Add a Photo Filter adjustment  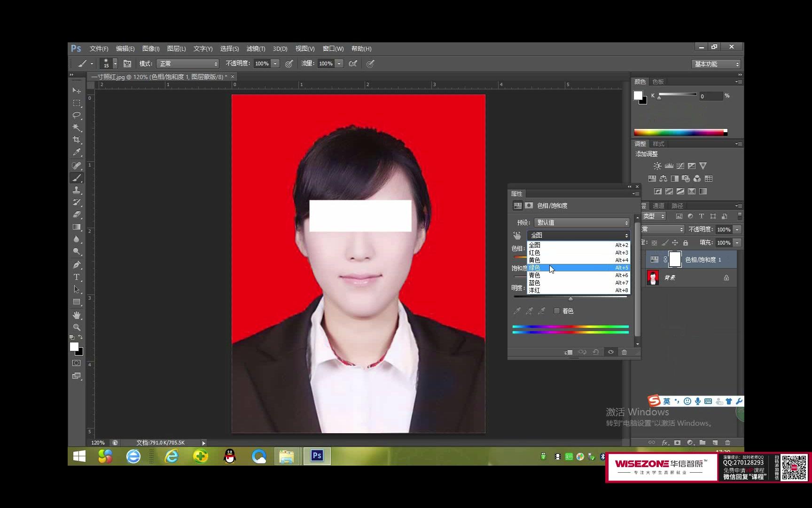coord(686,179)
